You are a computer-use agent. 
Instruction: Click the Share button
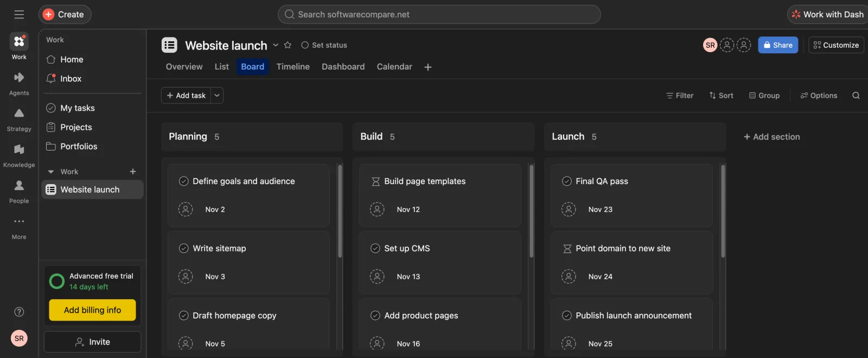pyautogui.click(x=778, y=45)
